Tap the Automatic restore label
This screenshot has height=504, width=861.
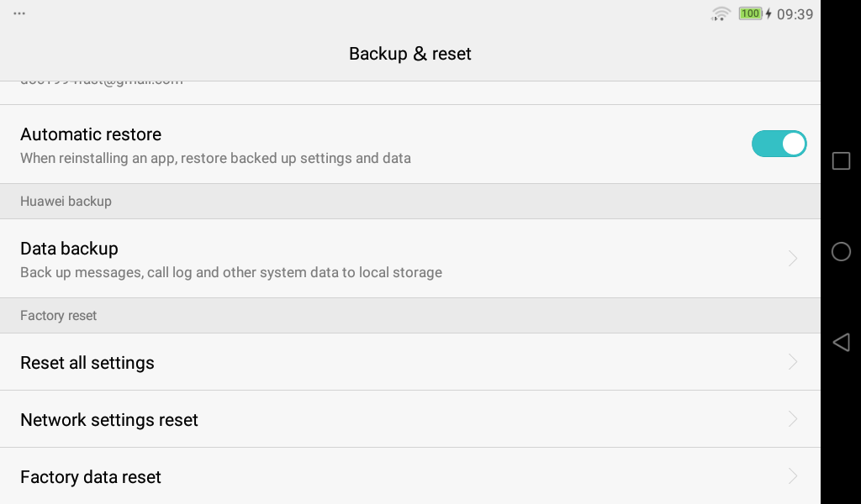[91, 134]
